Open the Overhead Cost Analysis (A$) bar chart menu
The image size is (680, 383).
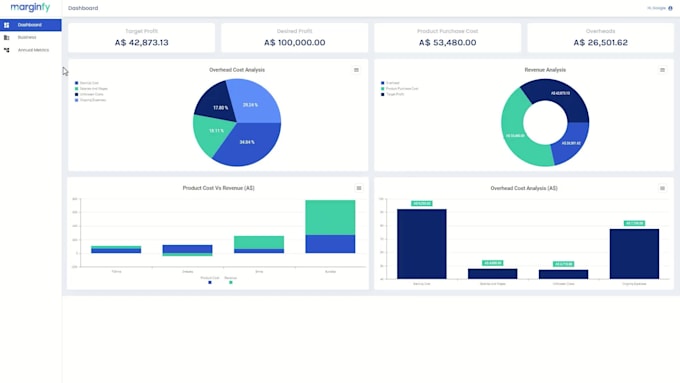pos(662,188)
